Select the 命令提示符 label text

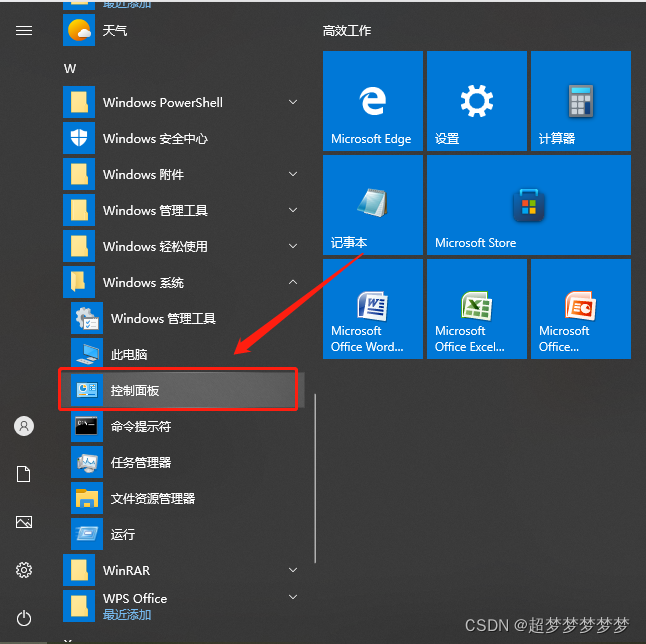click(141, 426)
